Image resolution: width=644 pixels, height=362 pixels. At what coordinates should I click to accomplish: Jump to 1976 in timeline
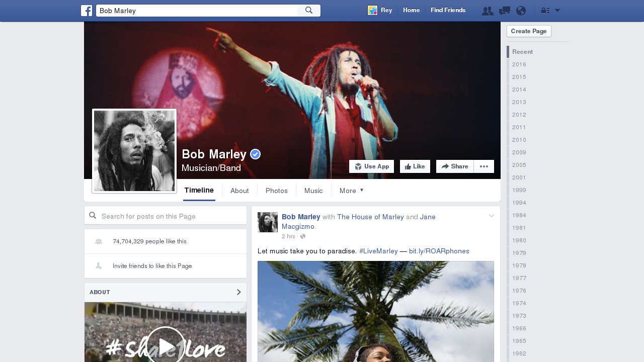519,291
